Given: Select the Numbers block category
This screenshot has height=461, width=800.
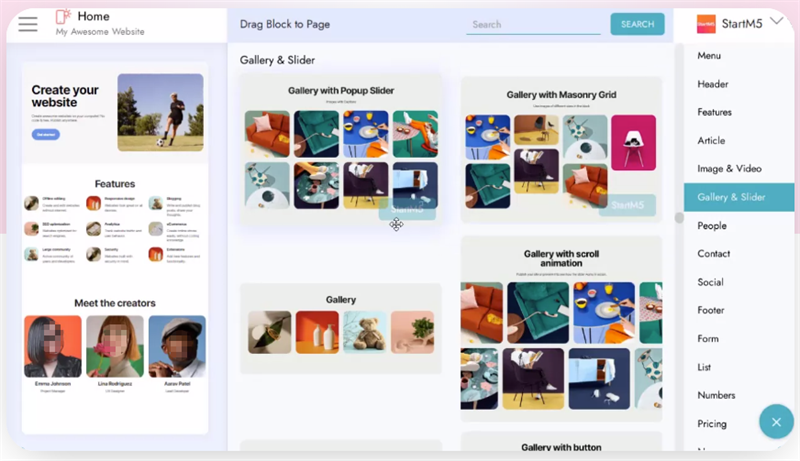Looking at the screenshot, I should point(716,395).
